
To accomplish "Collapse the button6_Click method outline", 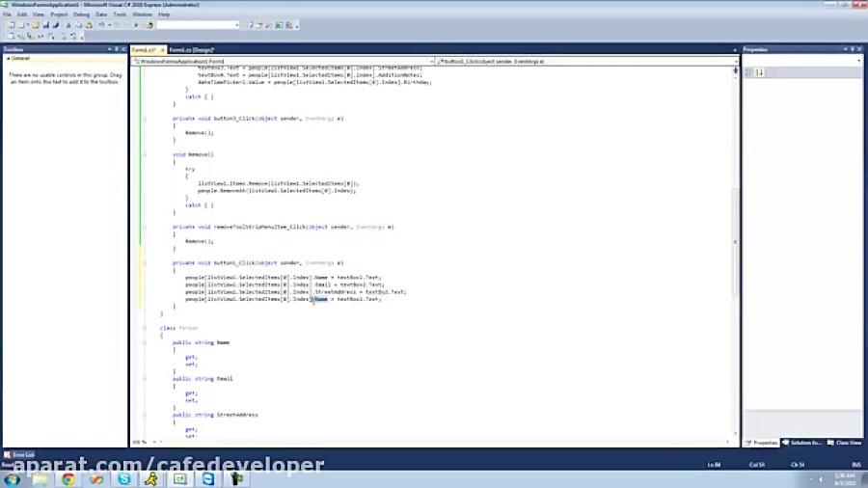I will (145, 263).
